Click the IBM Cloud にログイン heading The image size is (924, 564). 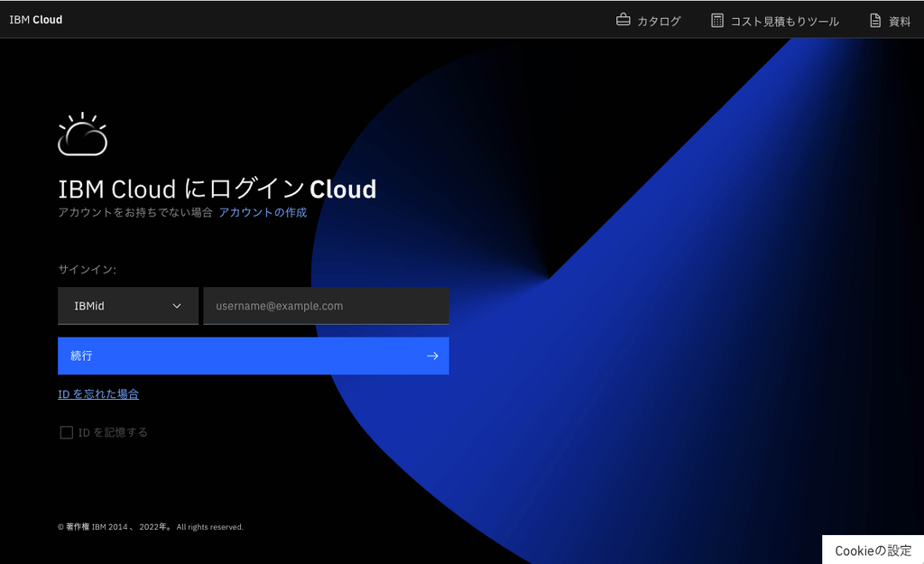tap(217, 189)
